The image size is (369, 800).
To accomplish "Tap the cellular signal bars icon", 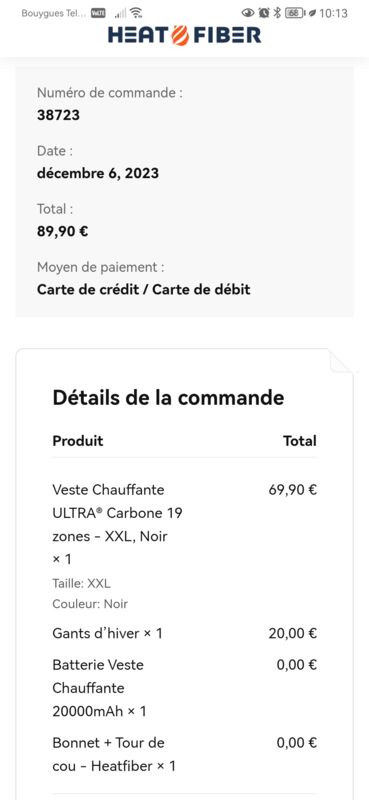I will 120,13.
